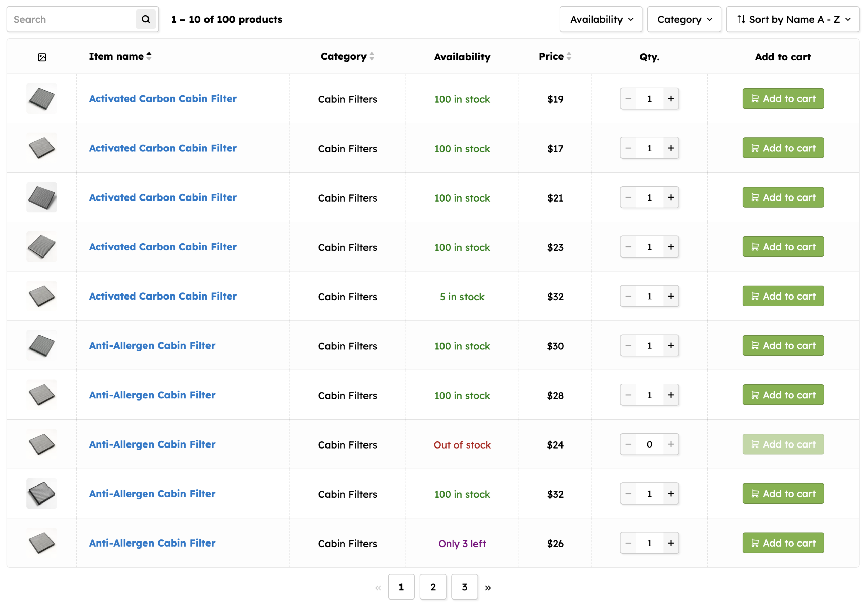Go to next page with the double-arrow
This screenshot has width=868, height=609.
(x=488, y=587)
